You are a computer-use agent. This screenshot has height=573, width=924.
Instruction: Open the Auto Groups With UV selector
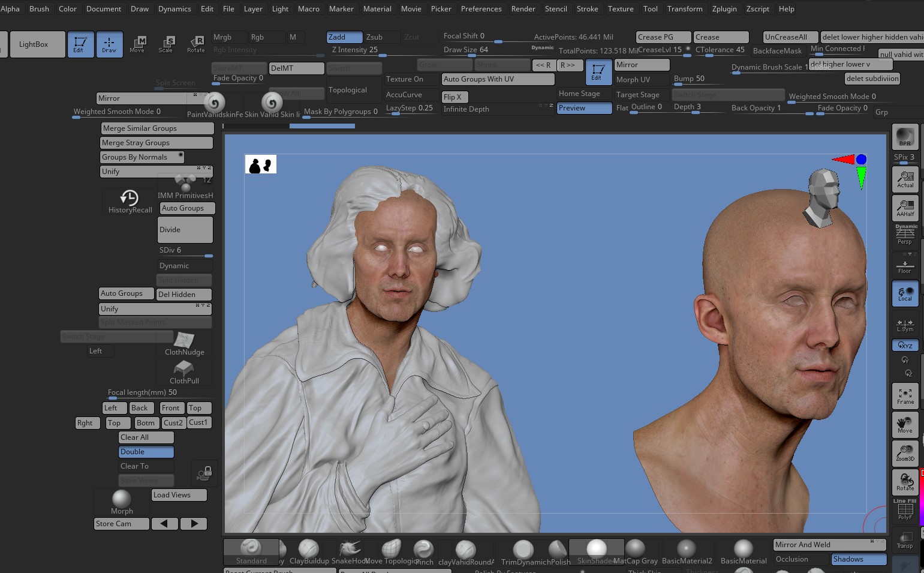(x=497, y=79)
